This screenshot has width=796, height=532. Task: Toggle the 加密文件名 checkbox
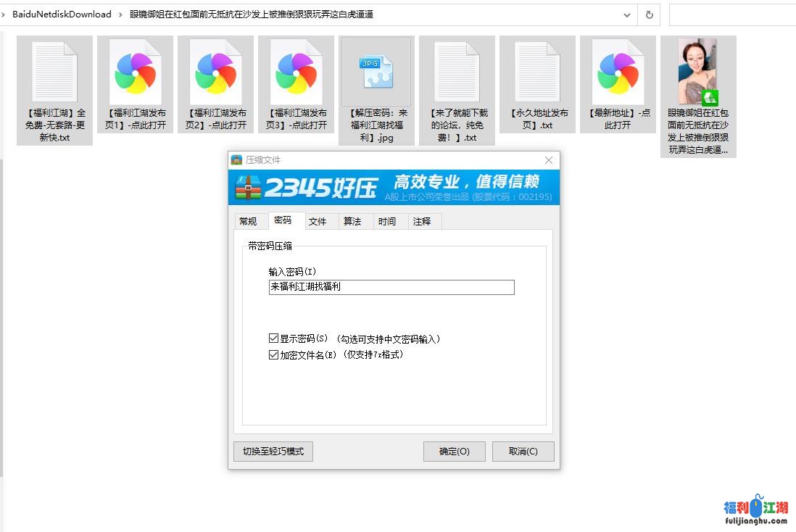273,355
